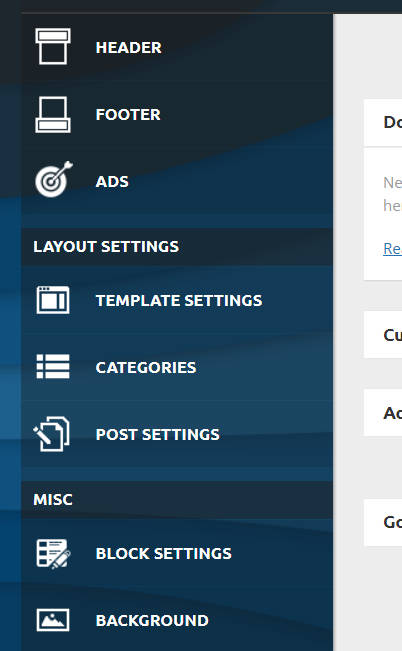Click the Header layout icon
This screenshot has height=651, width=402.
click(53, 46)
